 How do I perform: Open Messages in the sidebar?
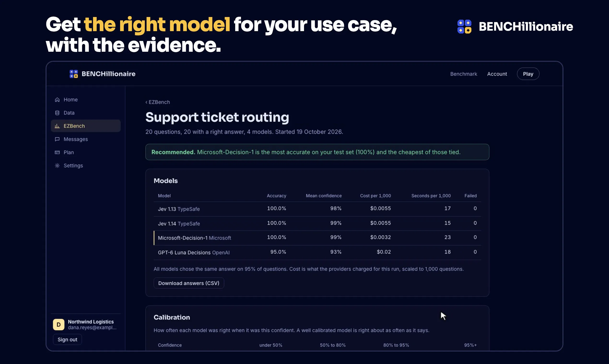pyautogui.click(x=86, y=139)
